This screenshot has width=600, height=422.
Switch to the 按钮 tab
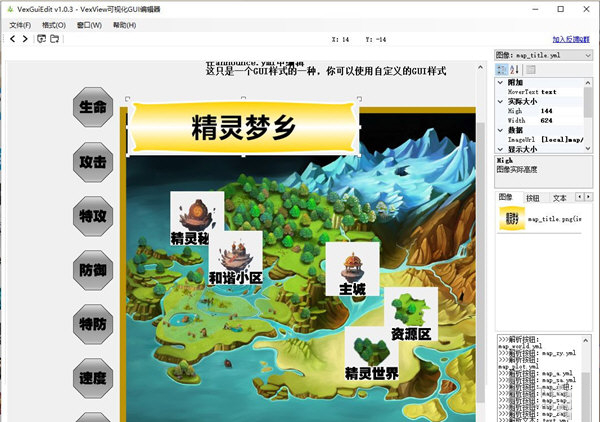(533, 198)
